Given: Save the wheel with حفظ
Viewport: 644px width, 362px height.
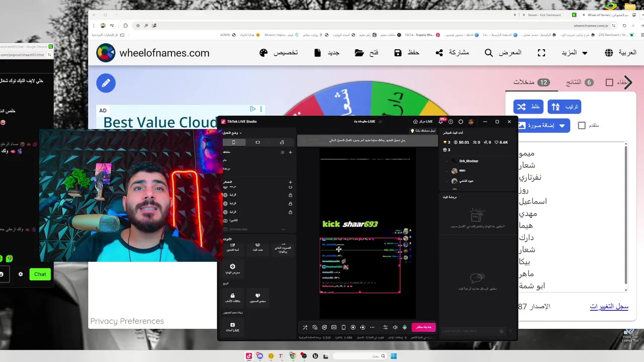Looking at the screenshot, I should coord(407,53).
